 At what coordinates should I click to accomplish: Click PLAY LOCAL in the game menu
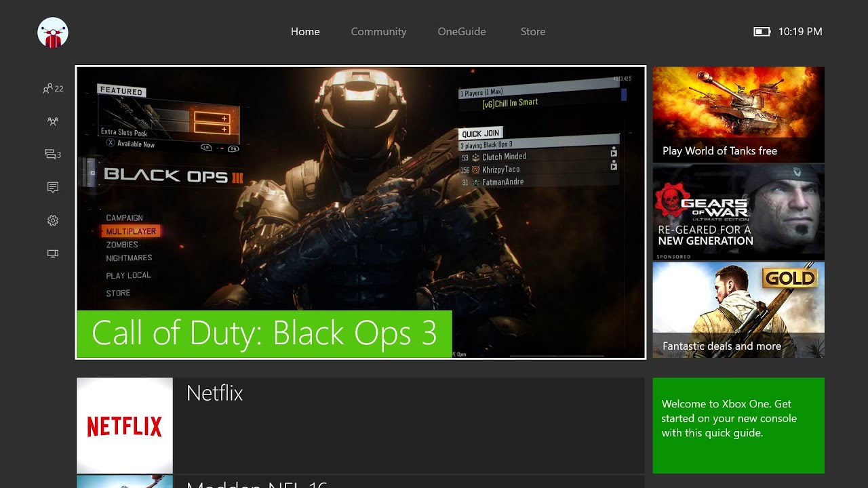(x=128, y=275)
